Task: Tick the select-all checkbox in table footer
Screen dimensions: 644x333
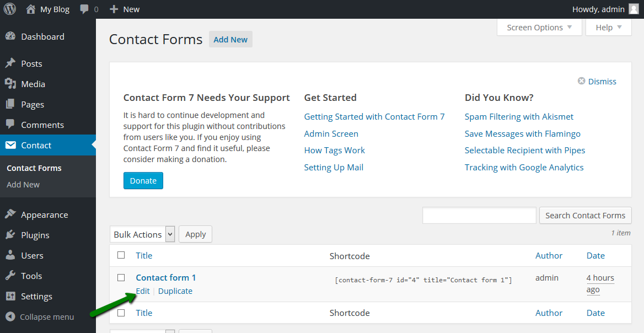Action: tap(121, 313)
